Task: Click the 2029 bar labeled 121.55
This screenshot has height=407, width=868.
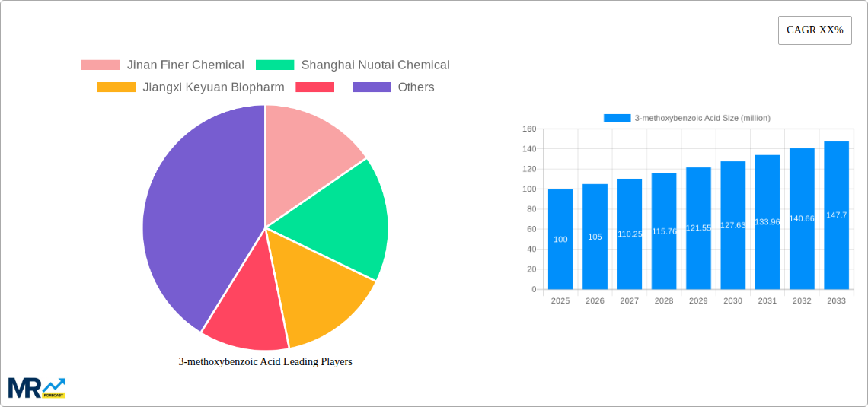Action: click(x=699, y=228)
